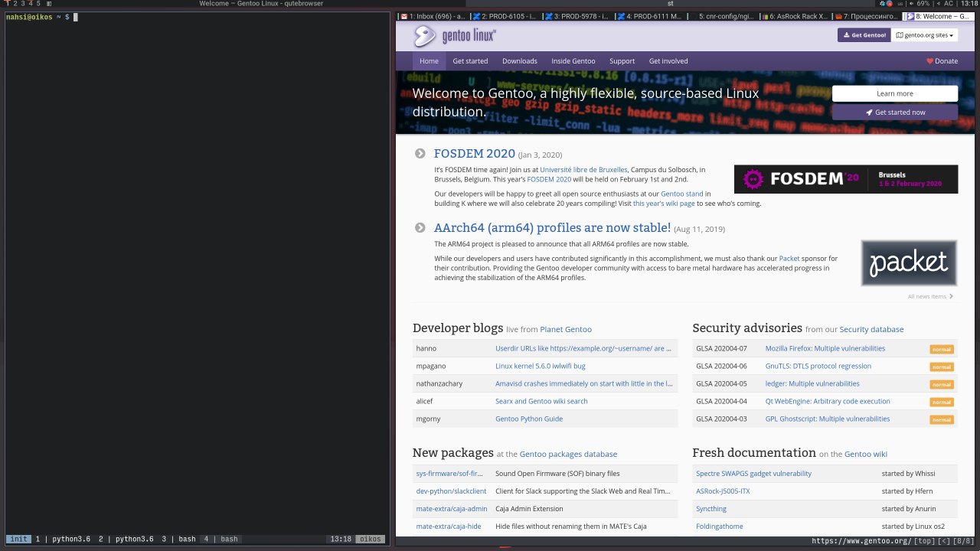The width and height of the screenshot is (980, 551).
Task: Switch to workspace 5 in top bar
Action: 38,4
